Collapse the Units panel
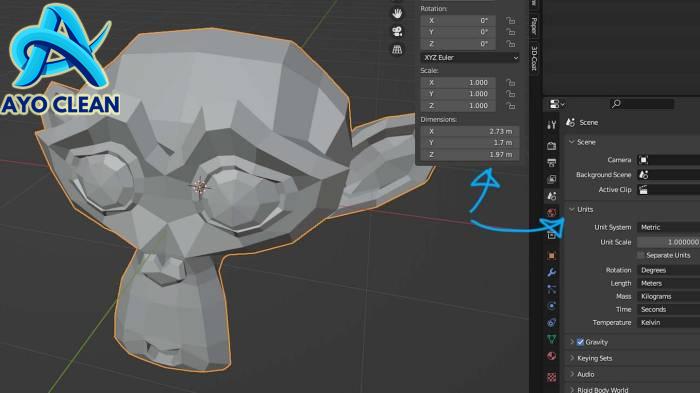The width and height of the screenshot is (700, 393). (x=572, y=209)
